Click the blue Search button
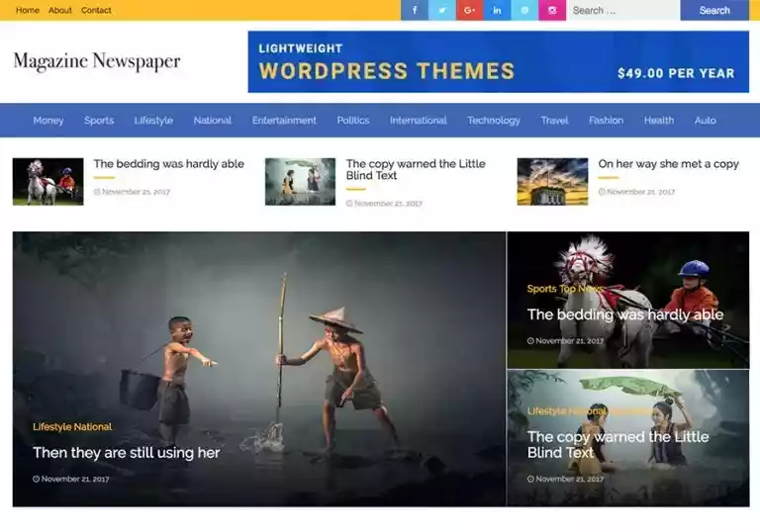The height and width of the screenshot is (532, 760). [x=714, y=10]
